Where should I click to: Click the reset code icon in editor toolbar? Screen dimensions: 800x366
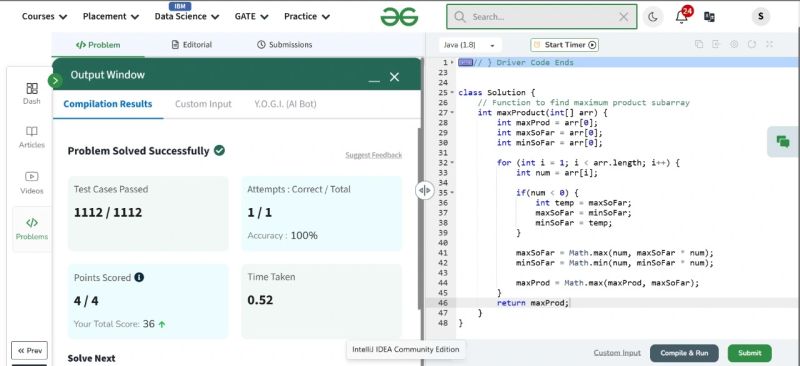(x=752, y=44)
